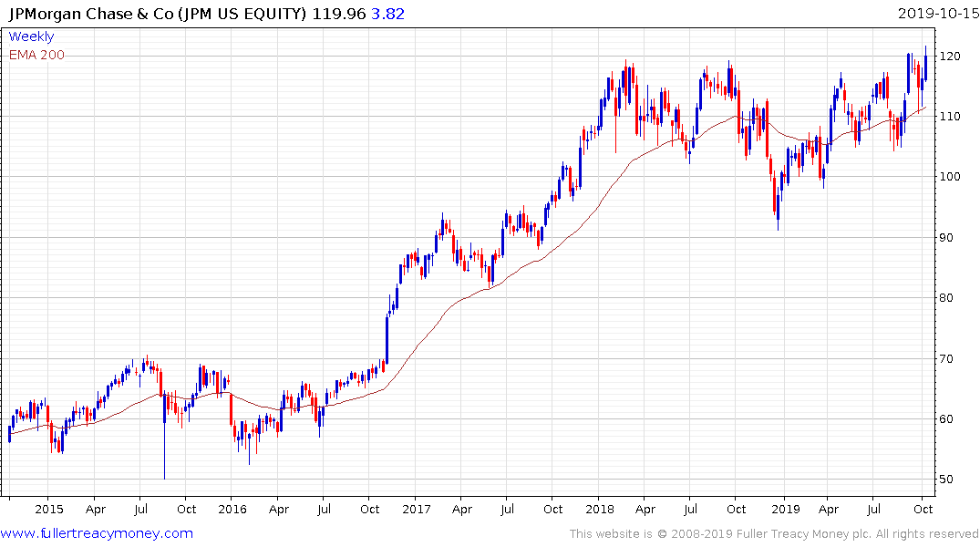Click the 50 price axis label

[947, 480]
